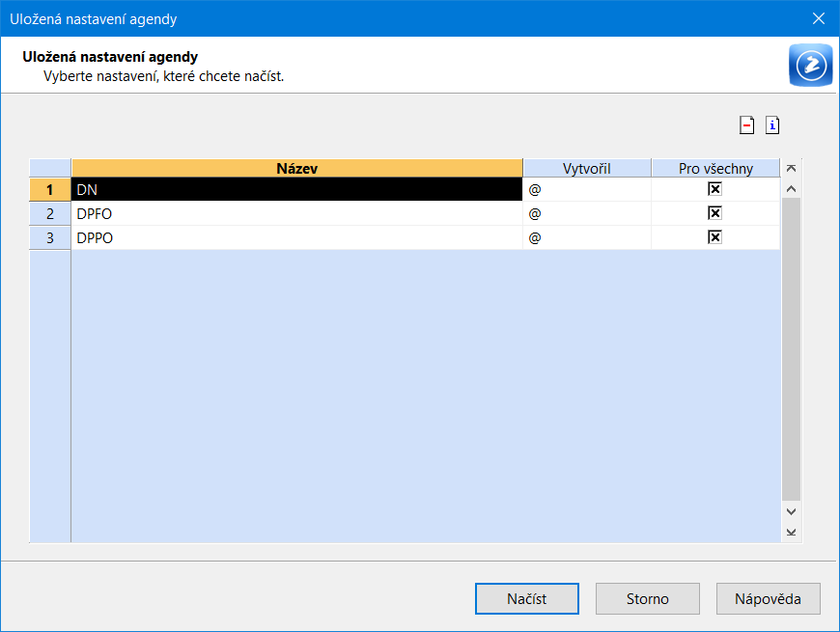Screen dimensions: 840x632
Task: Click the delete saved setting icon
Action: (746, 125)
